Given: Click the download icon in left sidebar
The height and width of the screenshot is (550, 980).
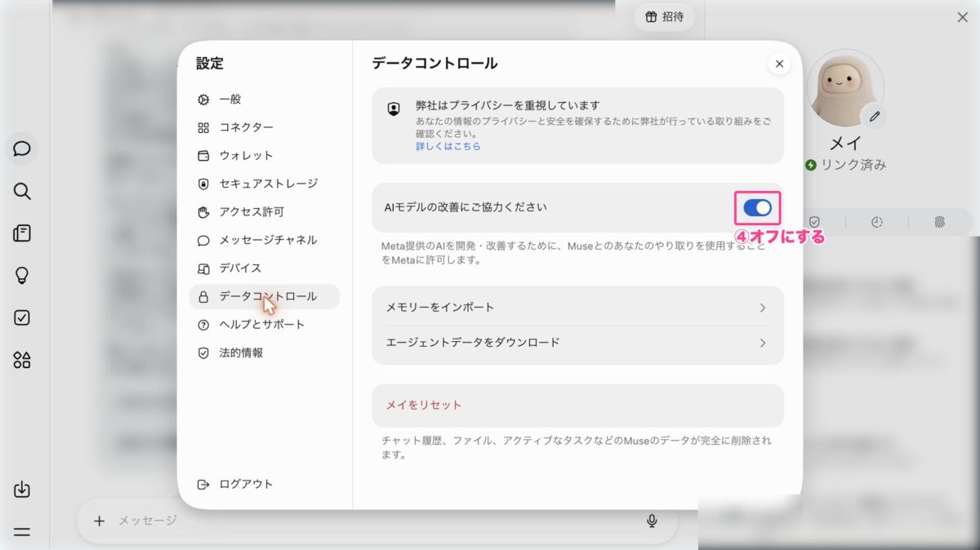Looking at the screenshot, I should pyautogui.click(x=22, y=490).
